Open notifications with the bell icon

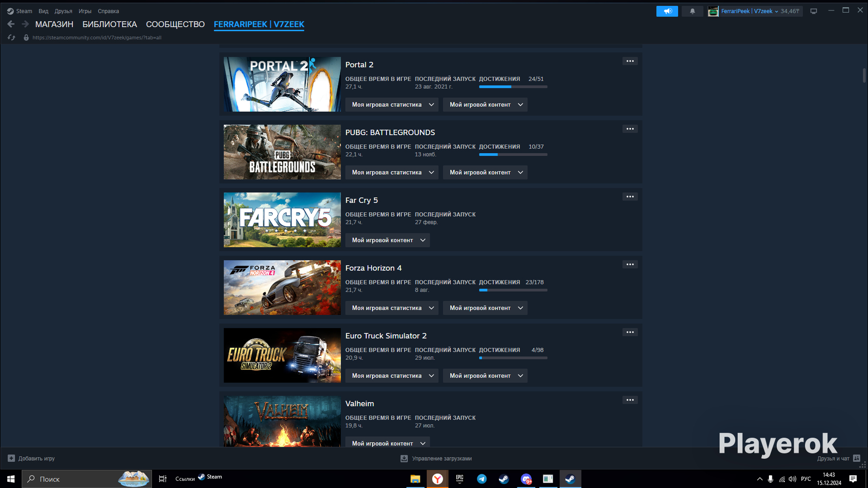tap(692, 11)
